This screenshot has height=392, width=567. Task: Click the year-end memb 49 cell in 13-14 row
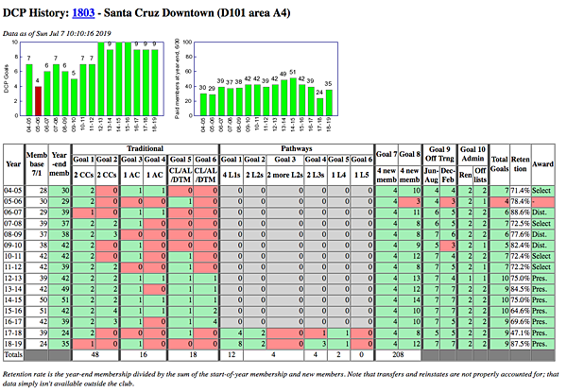coord(60,289)
